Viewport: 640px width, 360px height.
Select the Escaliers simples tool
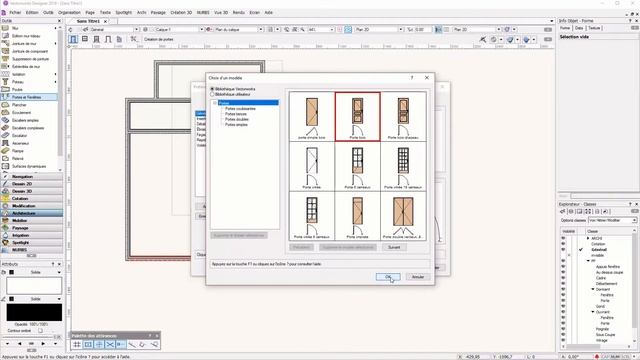pyautogui.click(x=29, y=120)
